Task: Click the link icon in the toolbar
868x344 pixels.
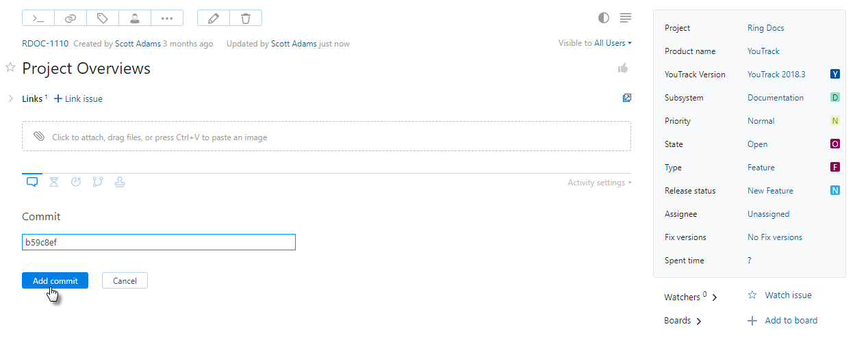Action: [x=71, y=18]
